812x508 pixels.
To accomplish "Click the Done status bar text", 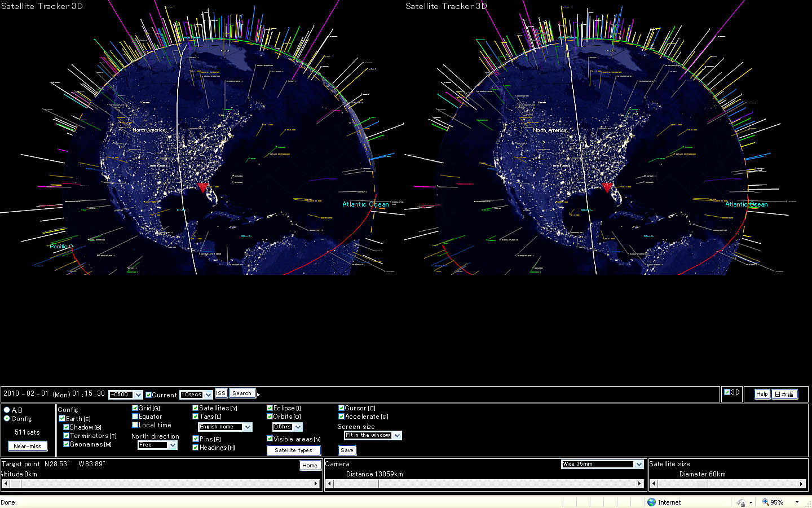I will click(8, 502).
